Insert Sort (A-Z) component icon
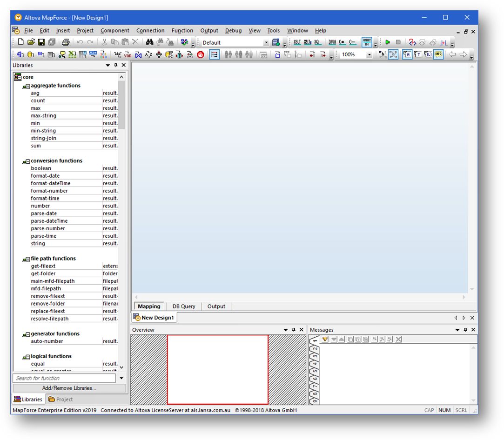 click(148, 54)
